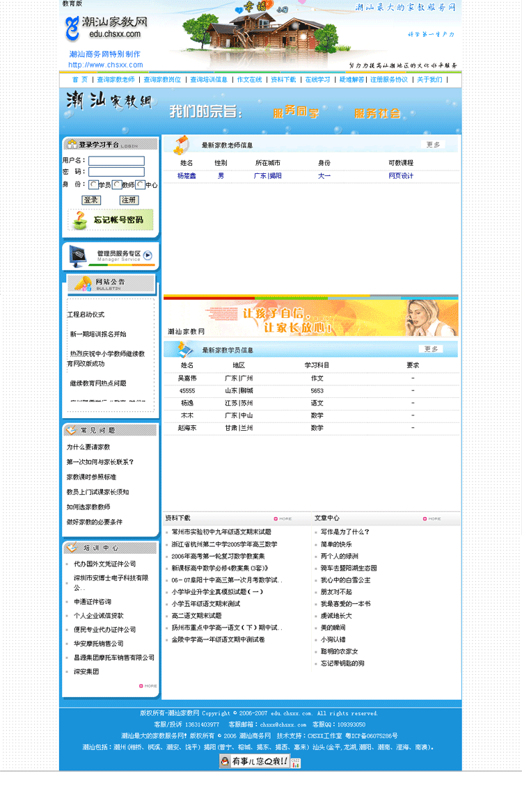Click the megaphone icon in 网站公告 header
The width and height of the screenshot is (522, 812).
click(83, 283)
